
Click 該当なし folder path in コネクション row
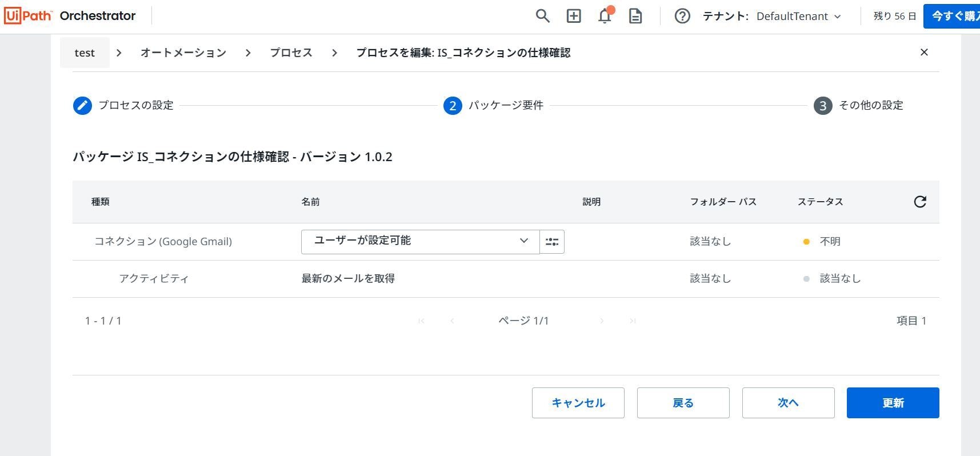point(710,242)
